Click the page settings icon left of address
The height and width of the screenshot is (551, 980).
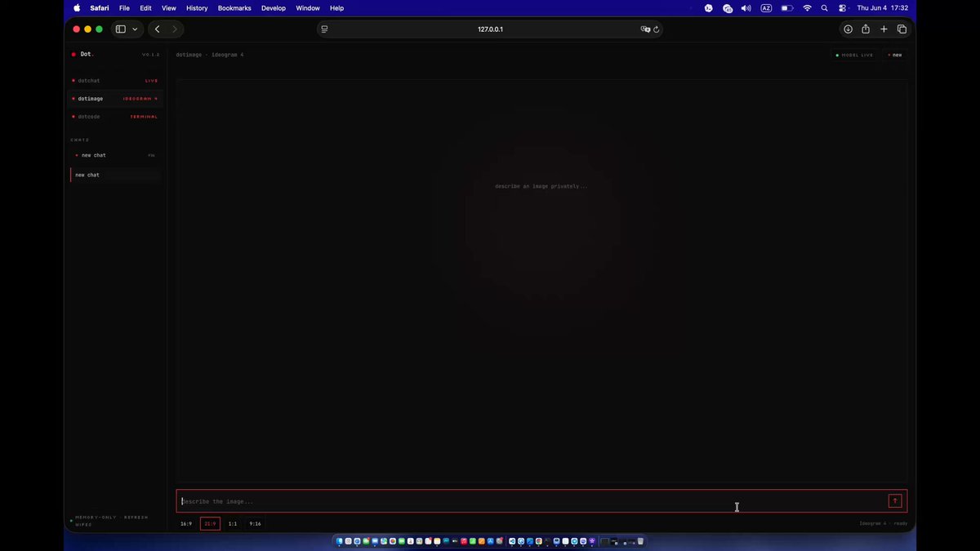pos(324,29)
